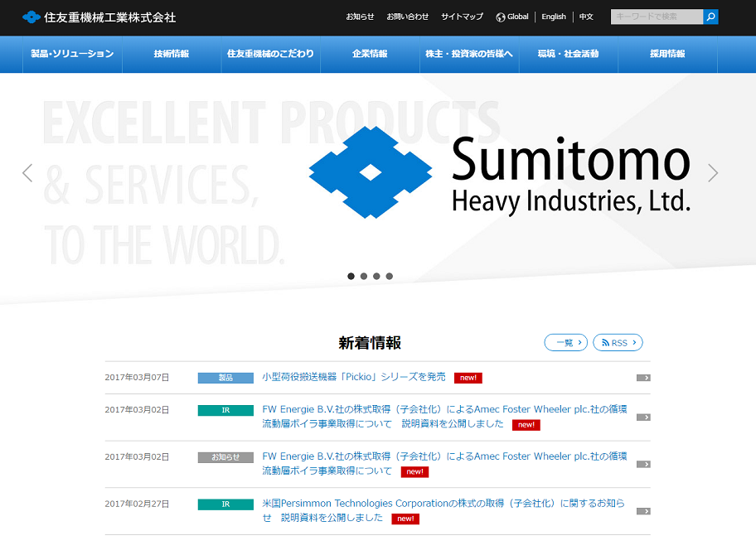Open the 企業情報 menu

[370, 54]
